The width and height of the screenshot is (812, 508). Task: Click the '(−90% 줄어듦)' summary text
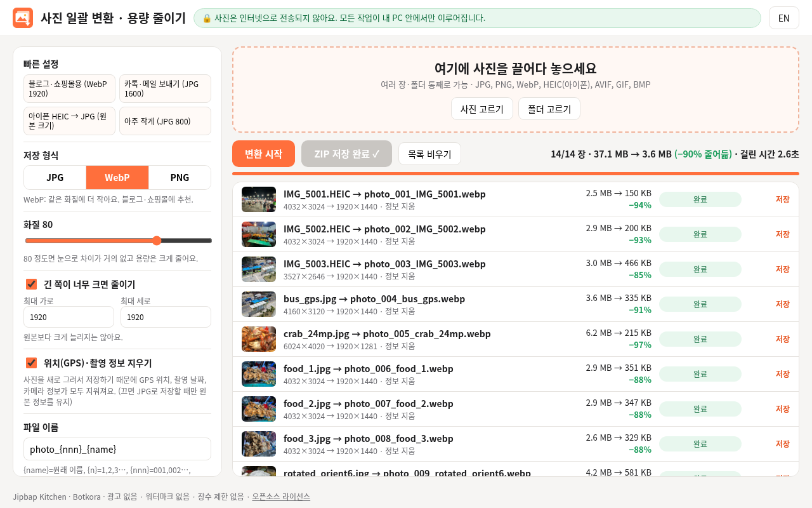point(703,154)
